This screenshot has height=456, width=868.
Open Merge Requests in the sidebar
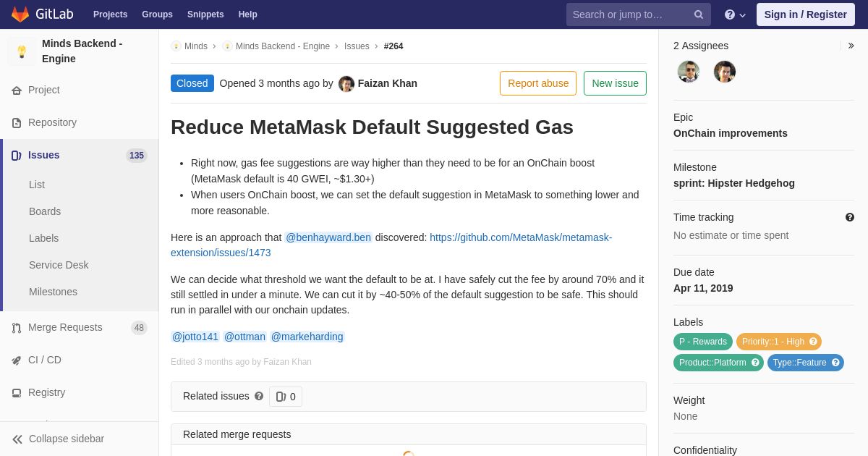[x=80, y=327]
